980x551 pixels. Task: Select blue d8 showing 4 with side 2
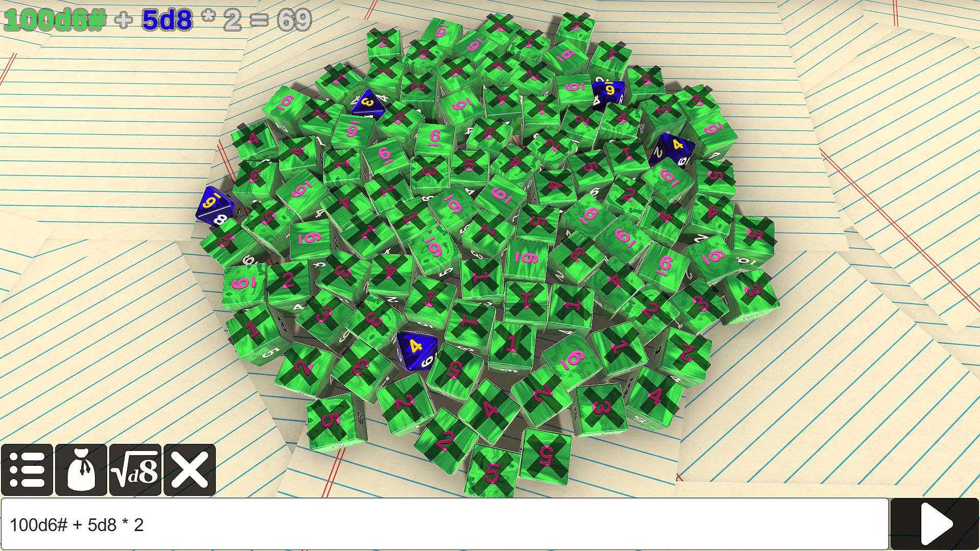pyautogui.click(x=673, y=148)
